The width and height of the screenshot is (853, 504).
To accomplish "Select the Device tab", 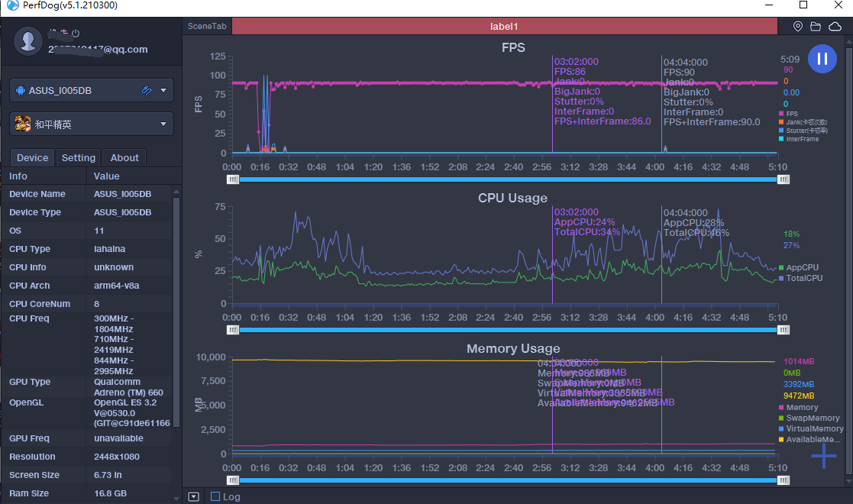I will click(32, 157).
